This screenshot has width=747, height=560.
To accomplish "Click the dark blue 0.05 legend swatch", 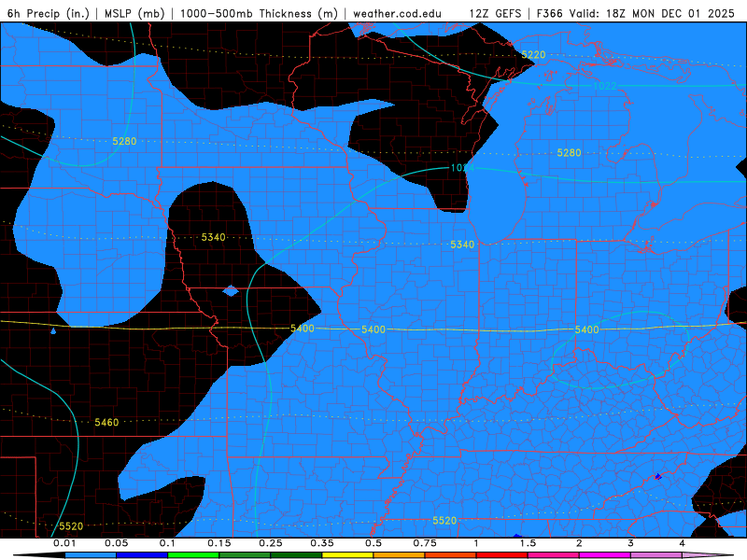I will pos(142,555).
